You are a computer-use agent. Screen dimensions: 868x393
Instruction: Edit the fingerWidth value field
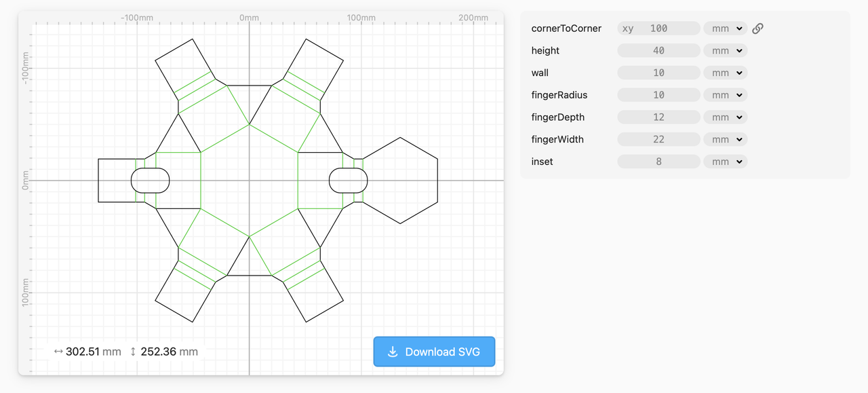(658, 139)
